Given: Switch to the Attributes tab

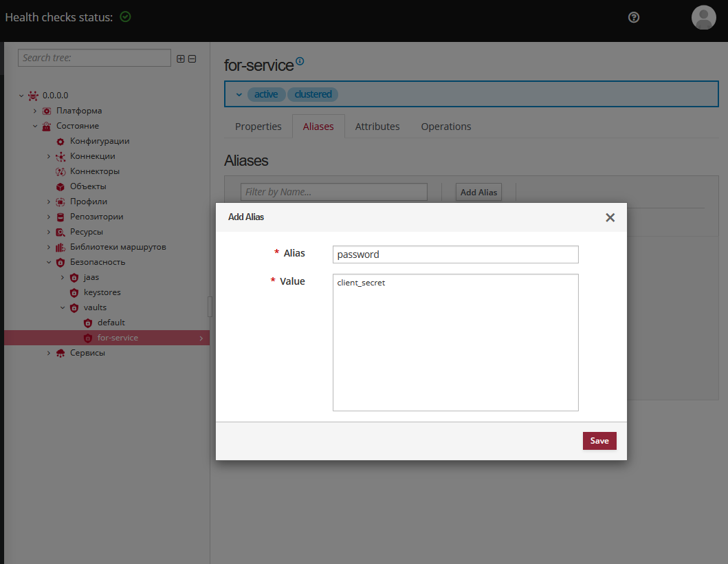Looking at the screenshot, I should (x=377, y=126).
